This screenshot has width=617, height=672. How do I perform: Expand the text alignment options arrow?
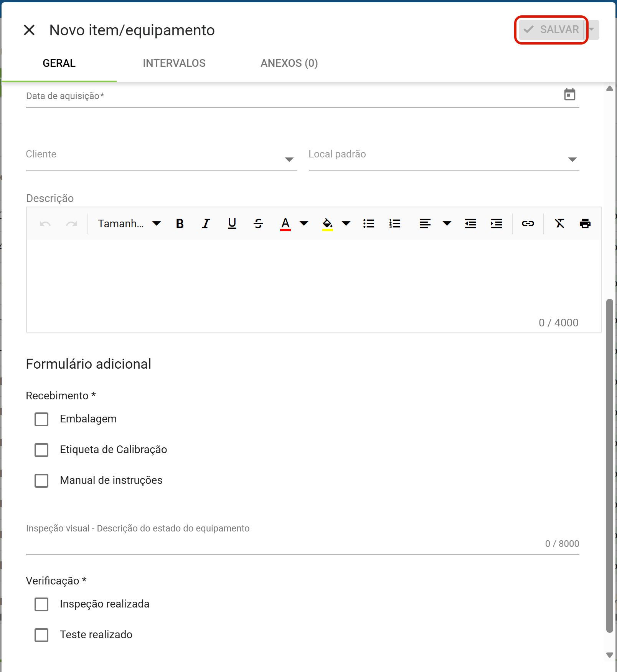(447, 223)
